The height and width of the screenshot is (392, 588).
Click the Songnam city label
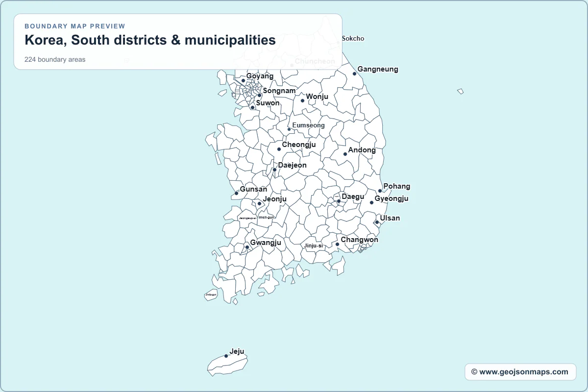[x=279, y=91]
